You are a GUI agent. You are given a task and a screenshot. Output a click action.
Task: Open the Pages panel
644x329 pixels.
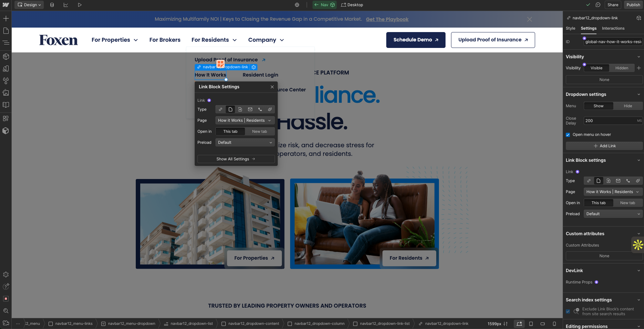pos(6,31)
